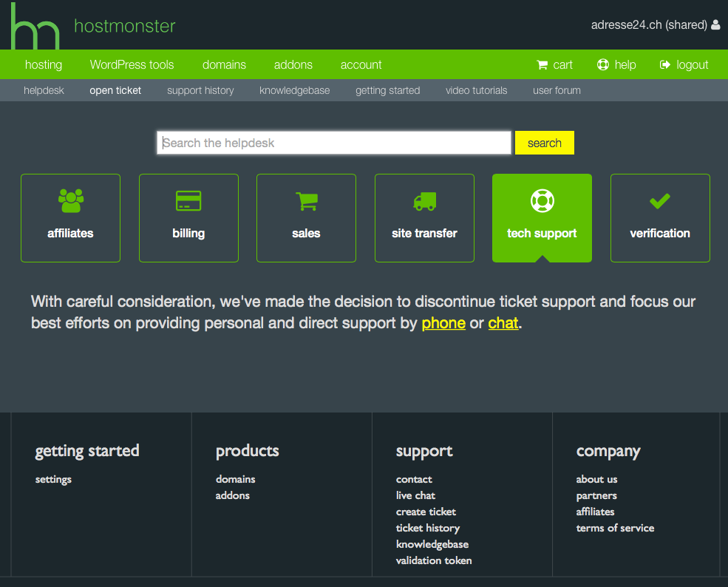Viewport: 728px width, 587px height.
Task: Click the help text in navbar
Action: pyautogui.click(x=625, y=64)
